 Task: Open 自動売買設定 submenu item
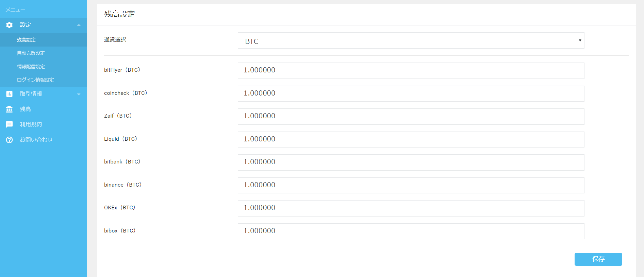(x=31, y=53)
